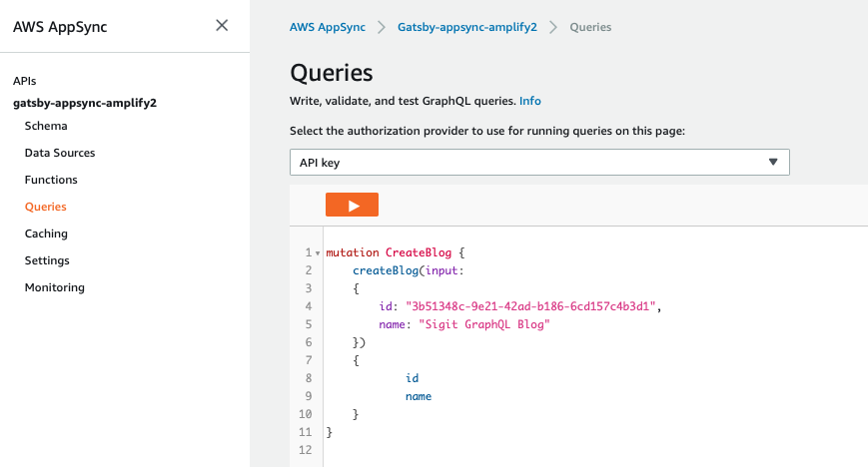Open the Monitoring page
The width and height of the screenshot is (868, 467).
point(55,287)
